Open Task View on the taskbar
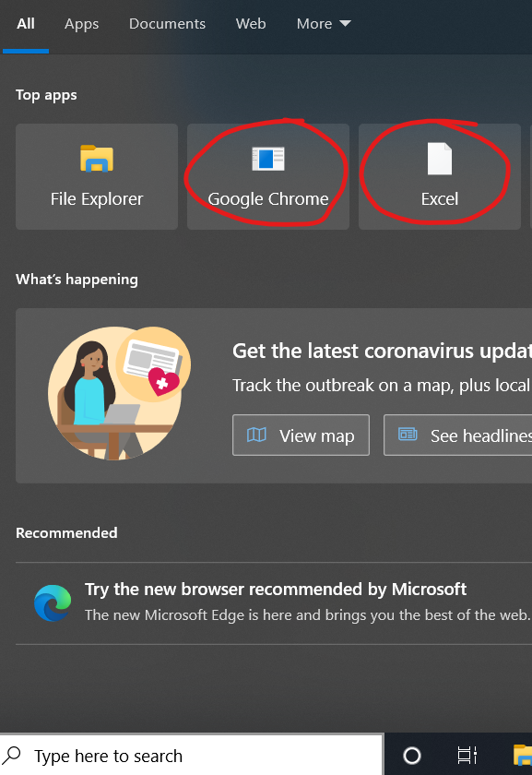This screenshot has width=532, height=775. point(467,756)
